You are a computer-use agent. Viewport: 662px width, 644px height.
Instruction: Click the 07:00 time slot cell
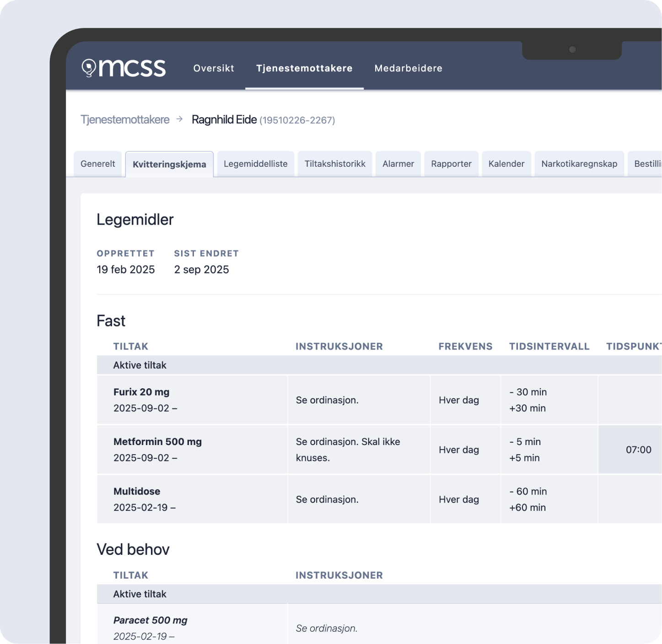pos(638,450)
